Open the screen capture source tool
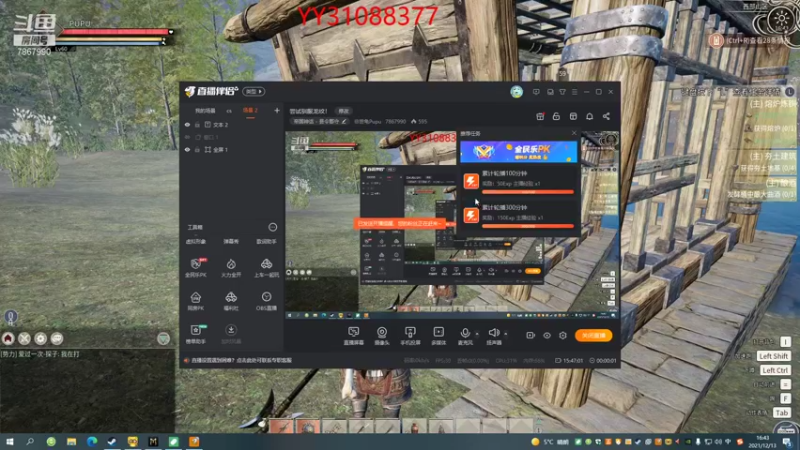 [353, 336]
